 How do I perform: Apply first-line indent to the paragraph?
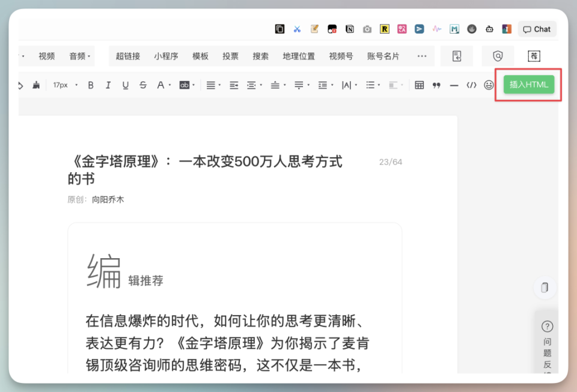tap(234, 85)
